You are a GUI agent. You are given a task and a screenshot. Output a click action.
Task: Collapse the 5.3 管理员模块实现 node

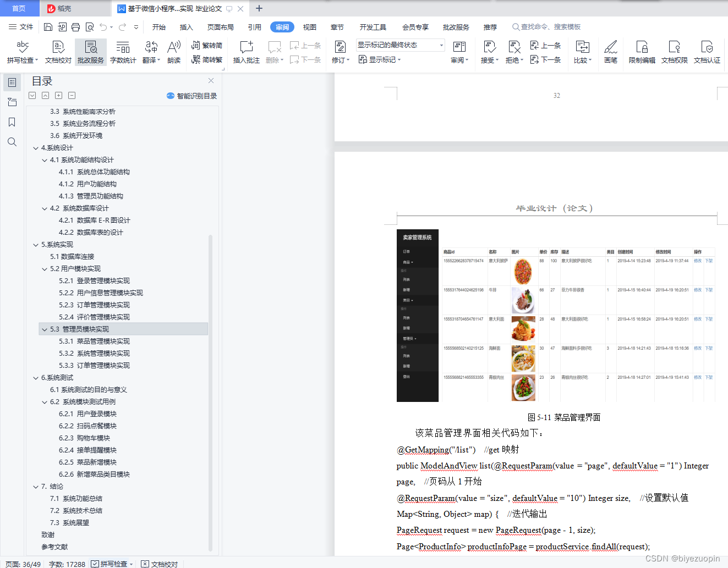[x=45, y=329]
